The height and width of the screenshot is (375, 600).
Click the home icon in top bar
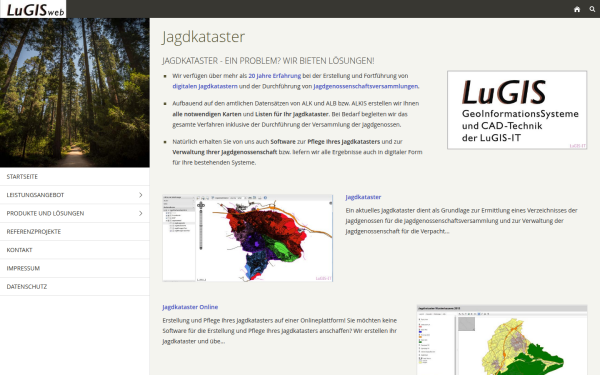click(x=577, y=9)
